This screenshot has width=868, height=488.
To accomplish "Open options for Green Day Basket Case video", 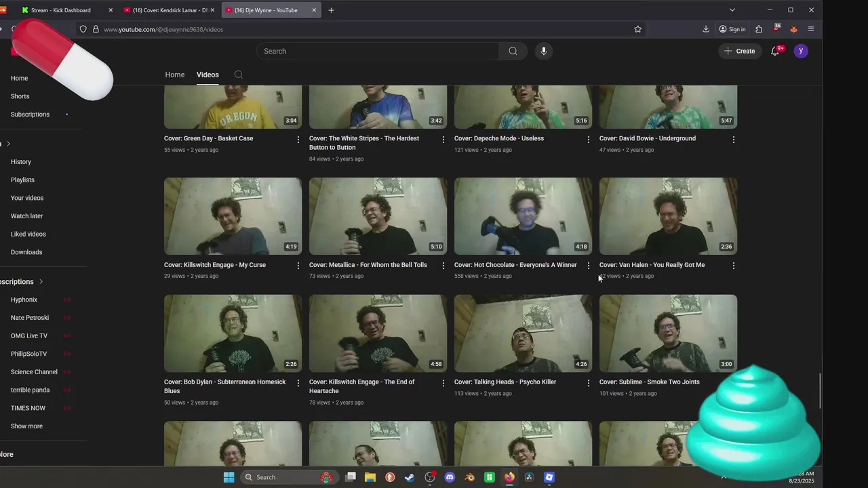I will [298, 140].
